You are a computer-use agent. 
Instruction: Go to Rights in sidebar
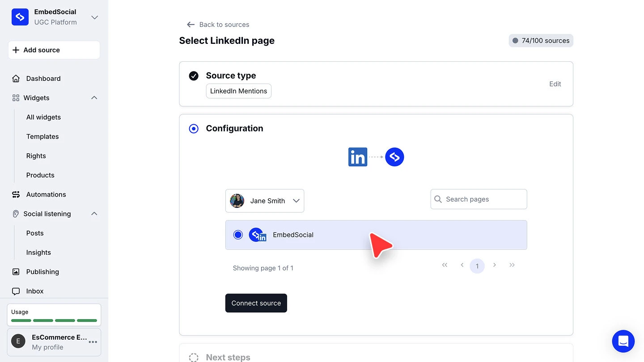click(x=36, y=156)
